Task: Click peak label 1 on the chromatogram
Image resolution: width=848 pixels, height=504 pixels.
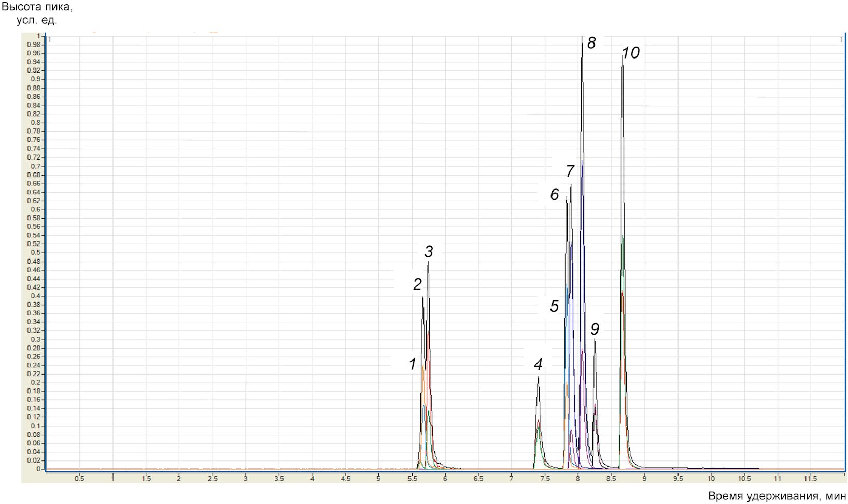Action: pyautogui.click(x=413, y=364)
